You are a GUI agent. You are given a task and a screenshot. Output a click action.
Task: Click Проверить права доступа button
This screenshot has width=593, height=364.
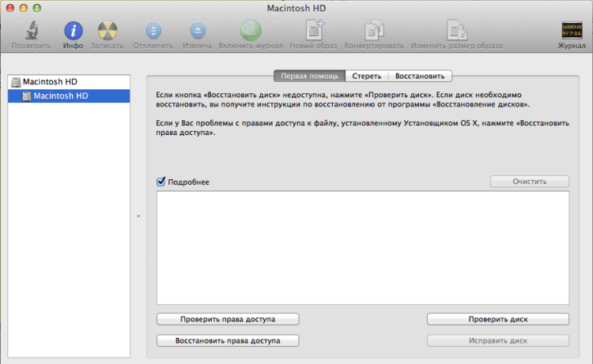(228, 319)
